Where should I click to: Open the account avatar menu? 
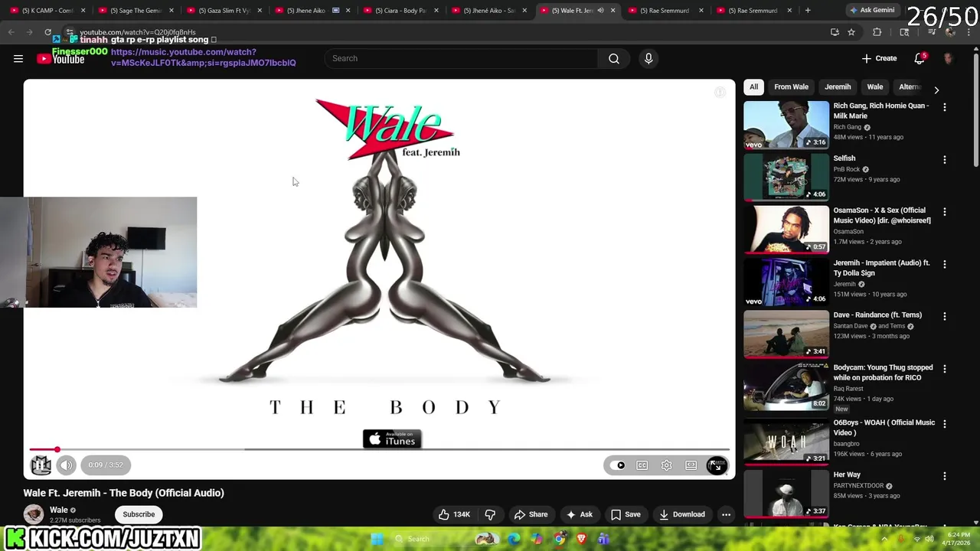click(949, 58)
